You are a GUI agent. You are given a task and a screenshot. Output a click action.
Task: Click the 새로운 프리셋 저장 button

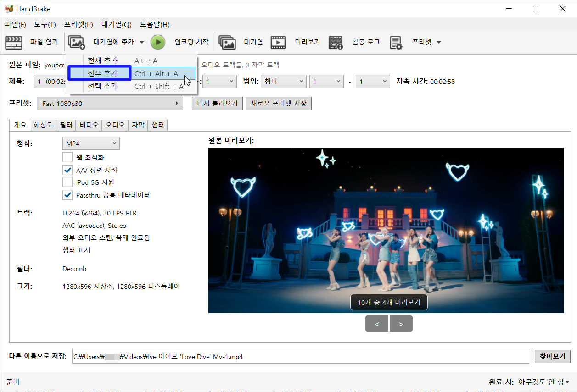(x=279, y=104)
